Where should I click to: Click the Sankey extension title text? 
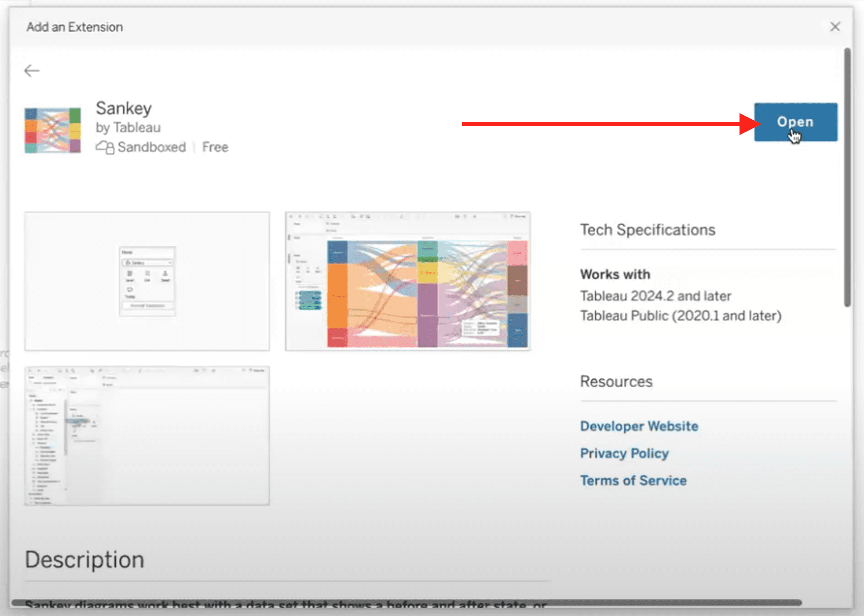[124, 108]
